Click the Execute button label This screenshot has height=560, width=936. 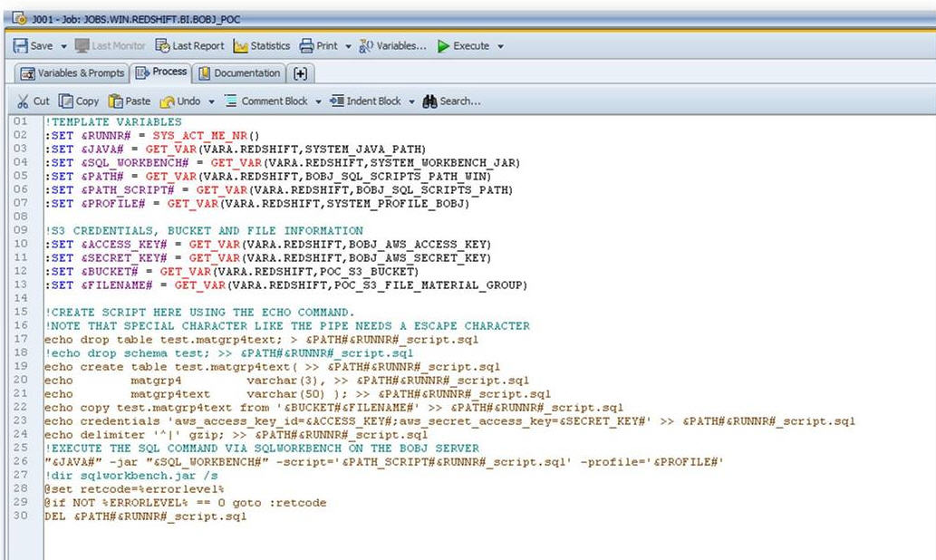(471, 46)
